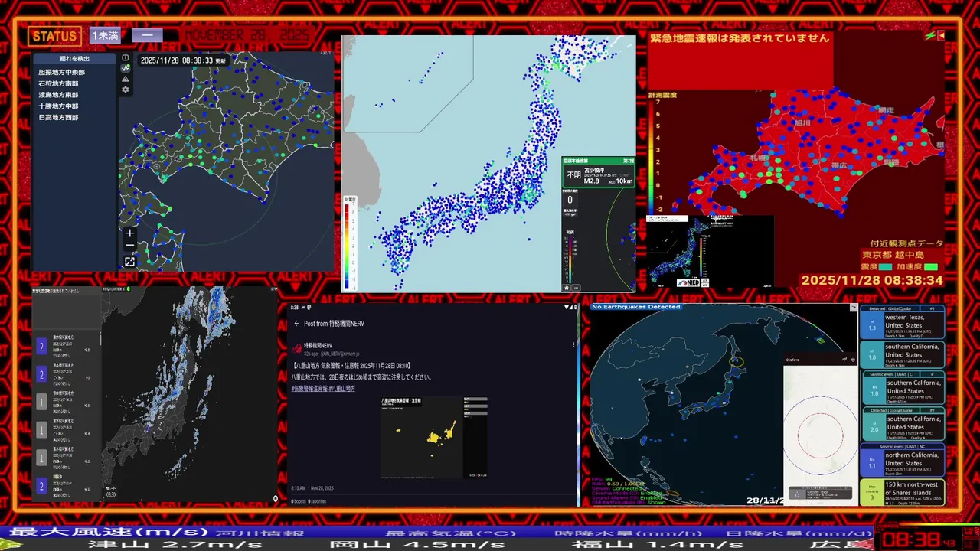Screen dimensions: 980x551
Task: Click the southern California M2.0 GlobalQuake card
Action: 903,424
